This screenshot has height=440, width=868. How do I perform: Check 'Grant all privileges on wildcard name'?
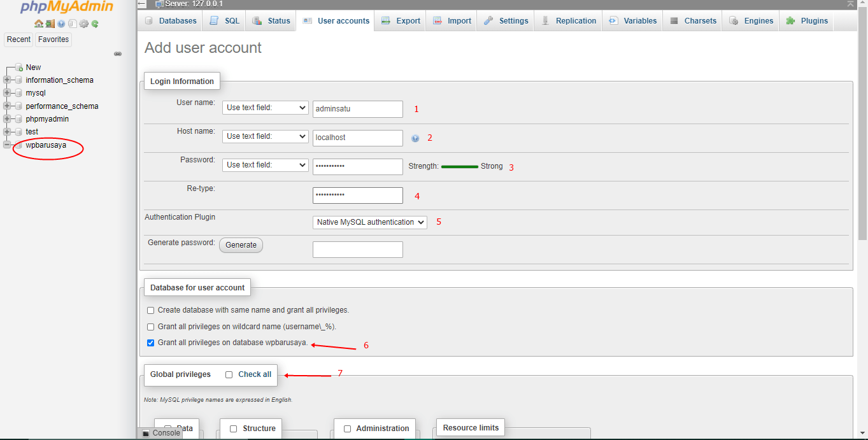click(150, 327)
